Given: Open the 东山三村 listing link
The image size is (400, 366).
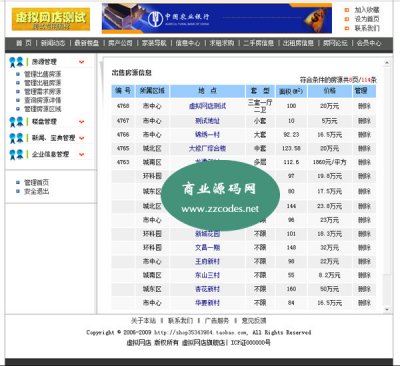Looking at the screenshot, I should coord(207,275).
